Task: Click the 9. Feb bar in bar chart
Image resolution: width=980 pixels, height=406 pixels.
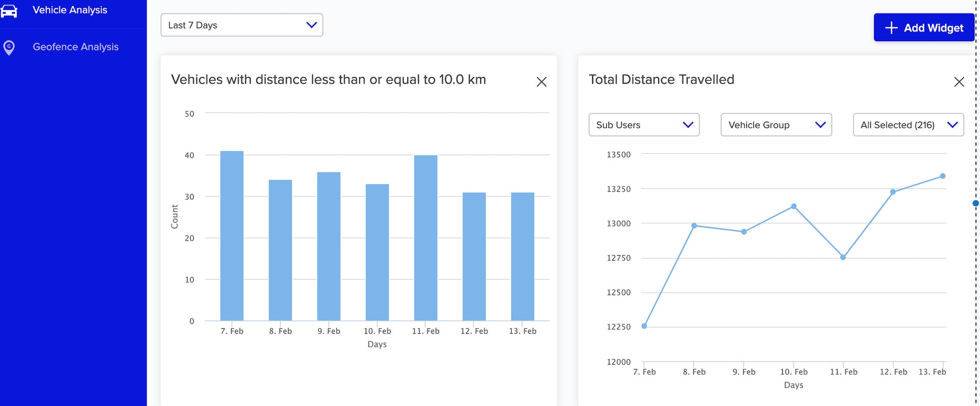Action: [329, 247]
